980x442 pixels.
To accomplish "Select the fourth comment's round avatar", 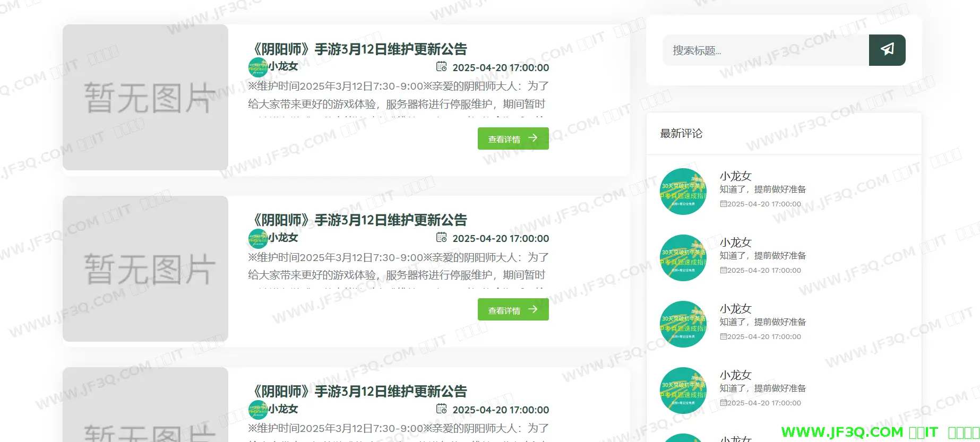I will pos(683,391).
